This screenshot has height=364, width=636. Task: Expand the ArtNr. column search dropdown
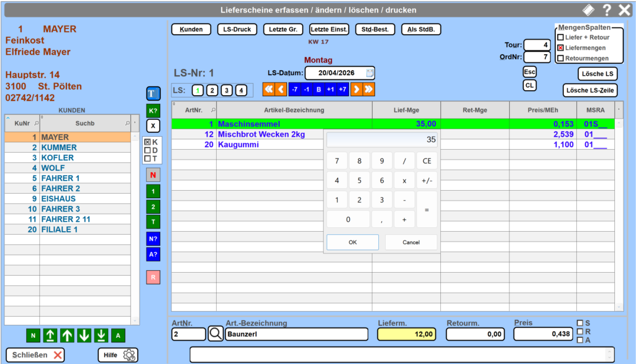click(x=214, y=110)
